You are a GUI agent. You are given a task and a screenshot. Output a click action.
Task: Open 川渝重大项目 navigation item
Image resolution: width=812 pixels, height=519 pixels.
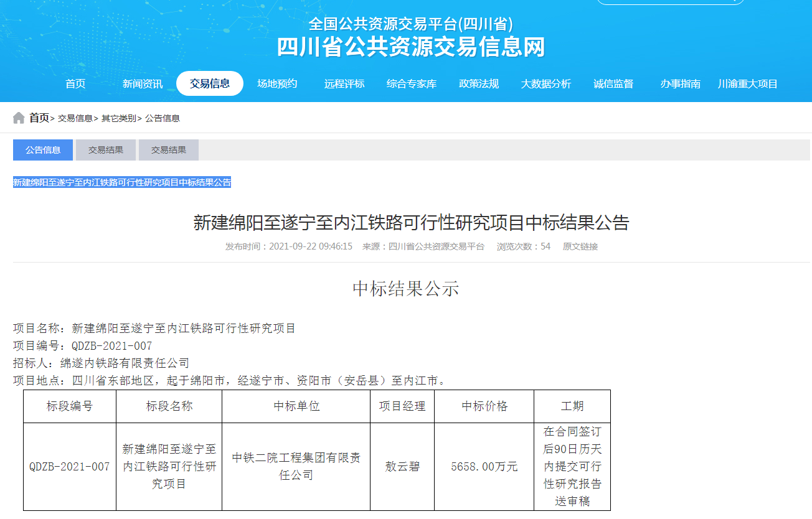click(748, 84)
